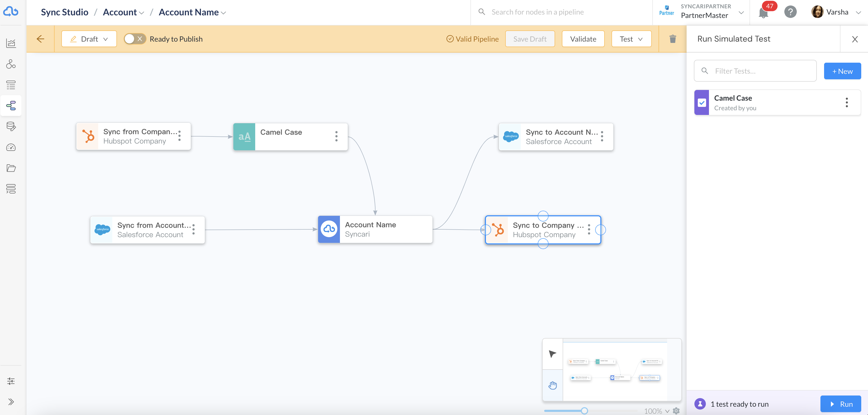
Task: Open the help question mark icon
Action: (x=790, y=12)
